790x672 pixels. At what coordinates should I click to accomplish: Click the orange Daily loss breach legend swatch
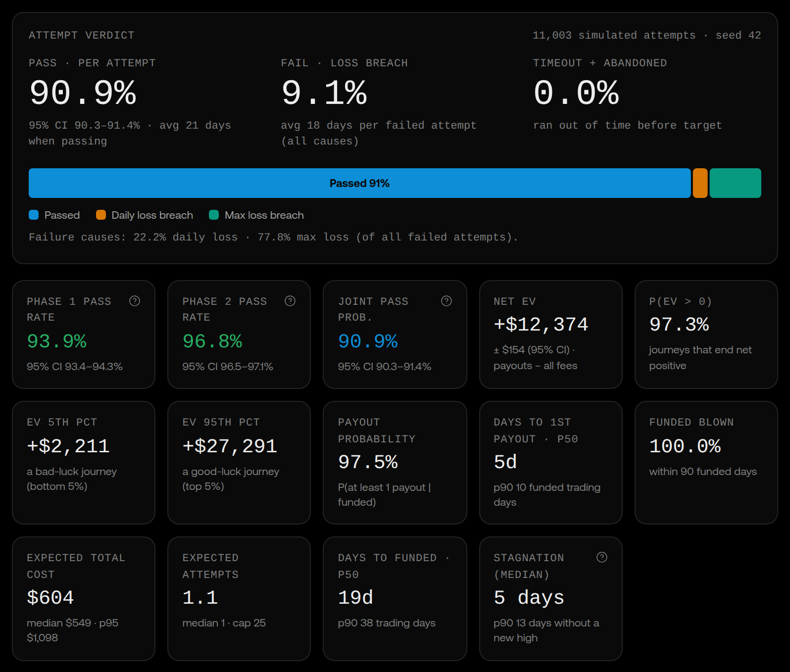tap(101, 215)
